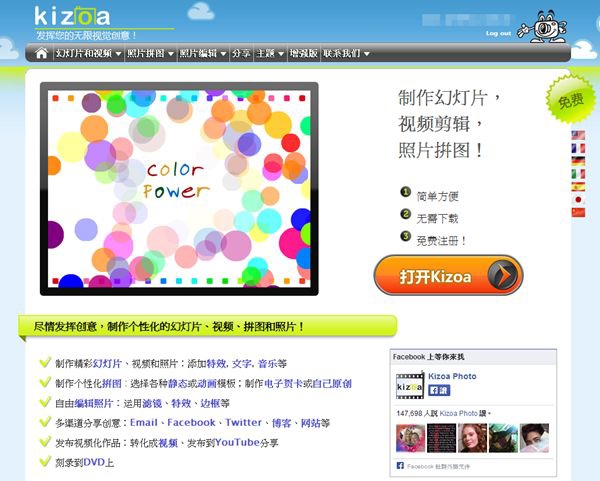600x481 pixels.
Task: Open the 音乐 link
Action: click(268, 364)
